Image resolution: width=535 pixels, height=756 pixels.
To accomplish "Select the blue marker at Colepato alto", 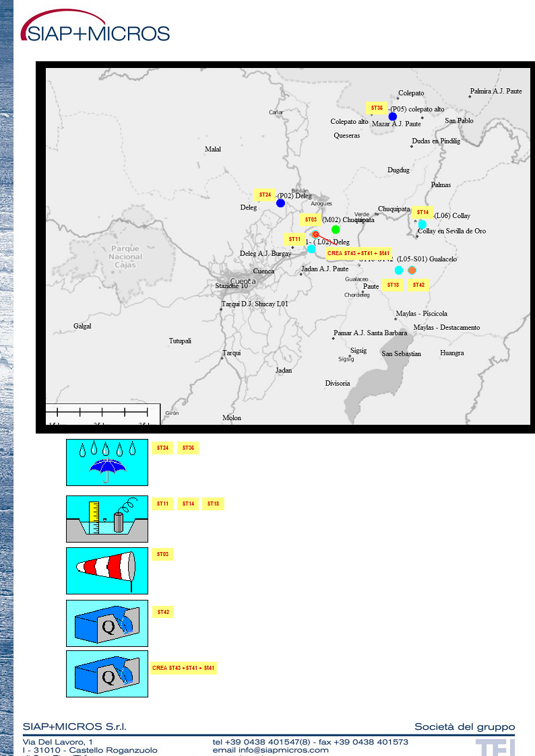I will [x=393, y=116].
